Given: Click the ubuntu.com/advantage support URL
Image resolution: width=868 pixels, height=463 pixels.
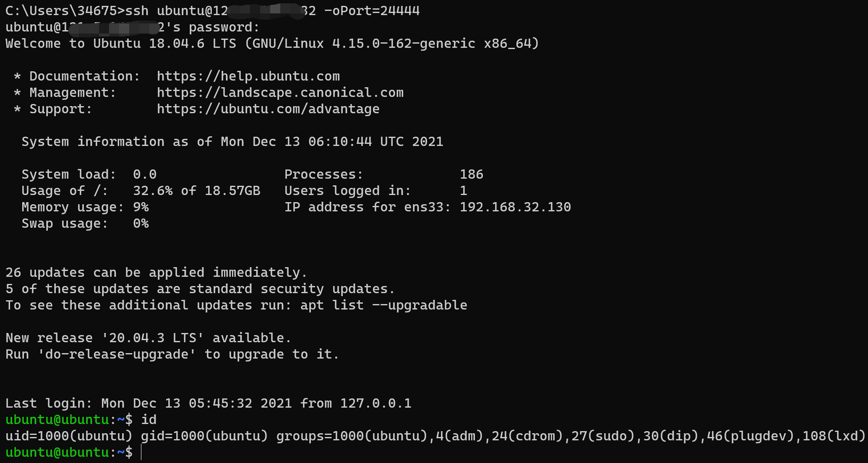Looking at the screenshot, I should pyautogui.click(x=268, y=109).
